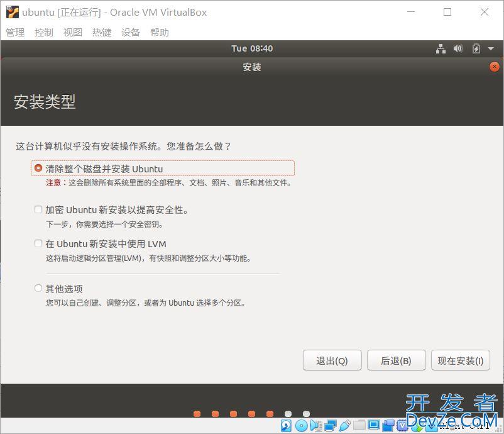Click the volume speaker icon in Ubuntu top bar

pyautogui.click(x=457, y=48)
